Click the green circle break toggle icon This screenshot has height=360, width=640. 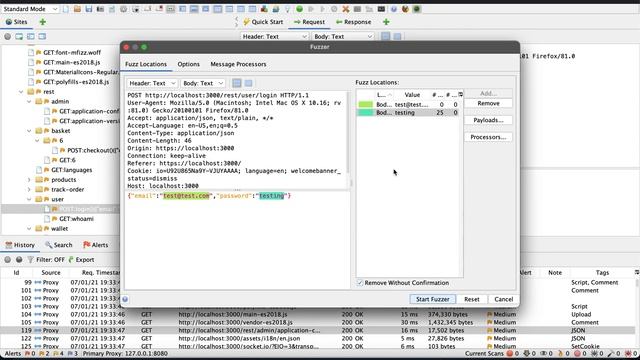pos(299,9)
